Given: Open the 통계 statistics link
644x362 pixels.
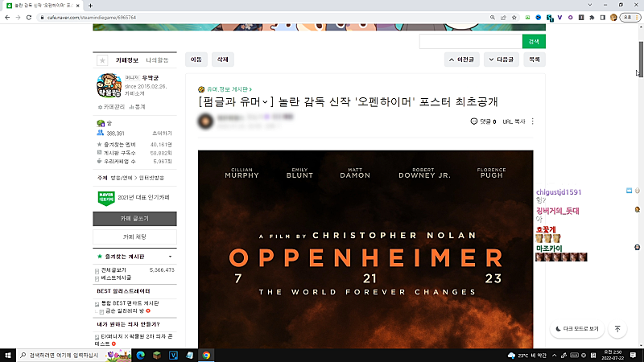Looking at the screenshot, I should (x=138, y=107).
